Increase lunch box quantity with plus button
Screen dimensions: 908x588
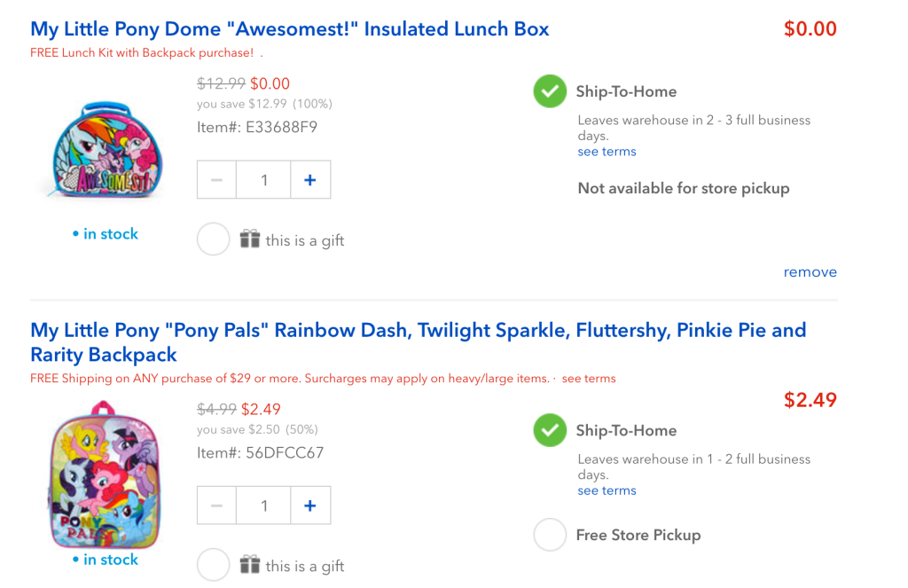tap(310, 180)
